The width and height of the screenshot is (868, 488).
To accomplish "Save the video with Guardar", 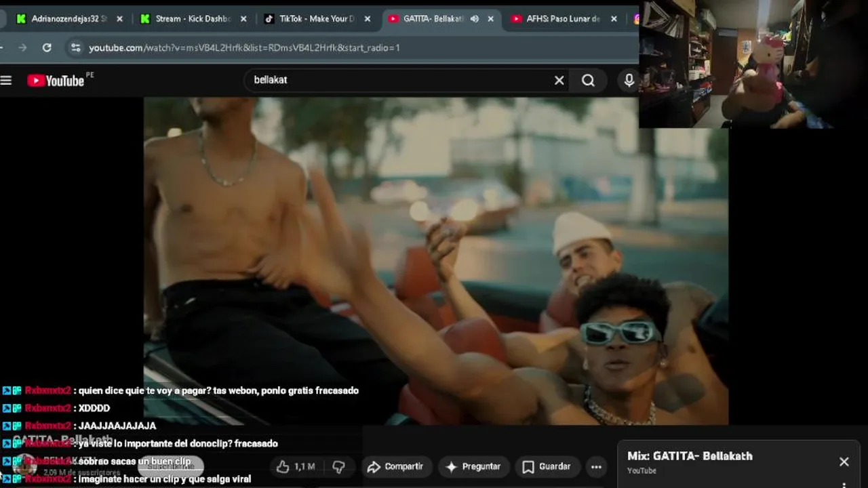I will tap(547, 466).
